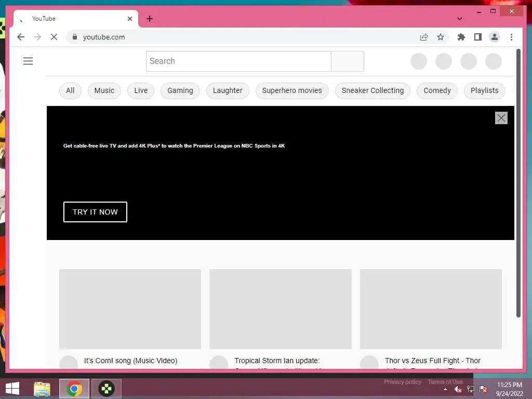Share this page using share icon

tap(424, 37)
